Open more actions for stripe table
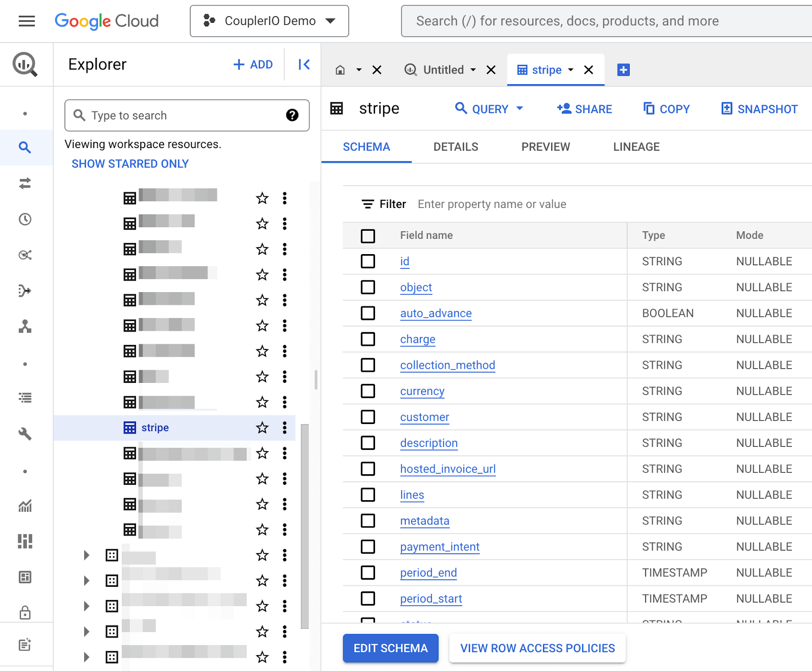This screenshot has height=671, width=812. pyautogui.click(x=285, y=428)
